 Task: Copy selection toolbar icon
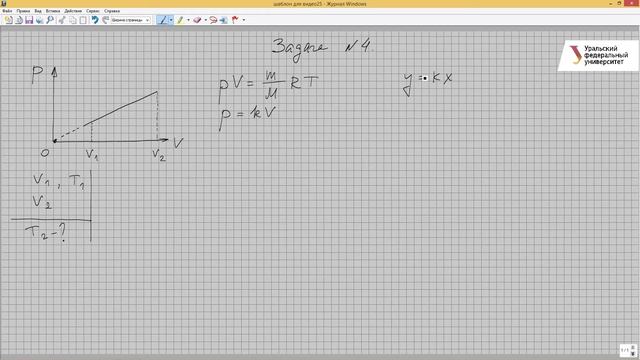pos(73,20)
